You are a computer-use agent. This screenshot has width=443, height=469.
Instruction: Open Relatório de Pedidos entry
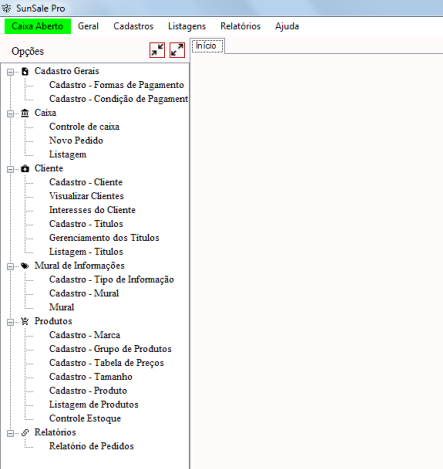(x=92, y=446)
